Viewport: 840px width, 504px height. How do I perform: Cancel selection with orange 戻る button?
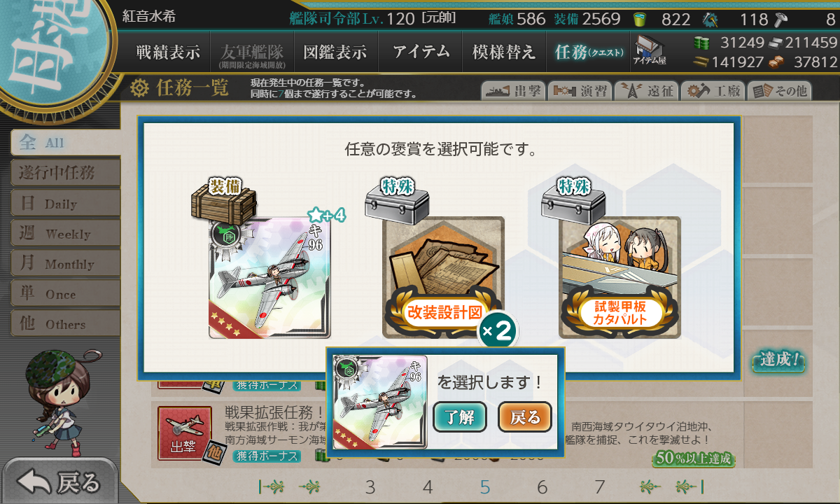pyautogui.click(x=525, y=417)
